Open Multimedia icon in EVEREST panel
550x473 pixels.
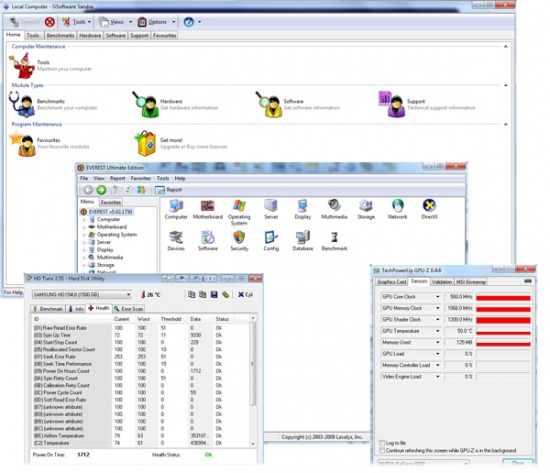(x=334, y=206)
